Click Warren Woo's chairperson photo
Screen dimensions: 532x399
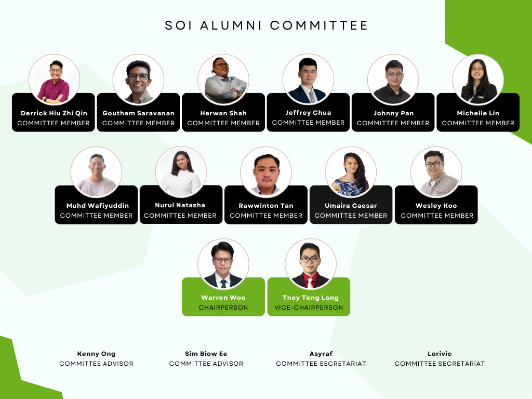coord(223,264)
